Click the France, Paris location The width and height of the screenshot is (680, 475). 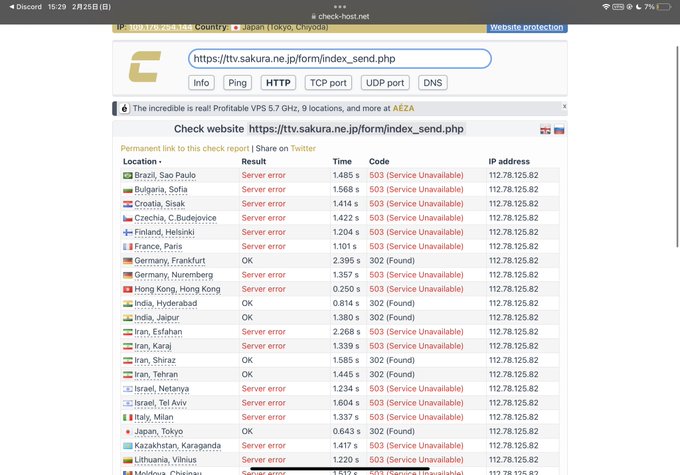tap(158, 246)
